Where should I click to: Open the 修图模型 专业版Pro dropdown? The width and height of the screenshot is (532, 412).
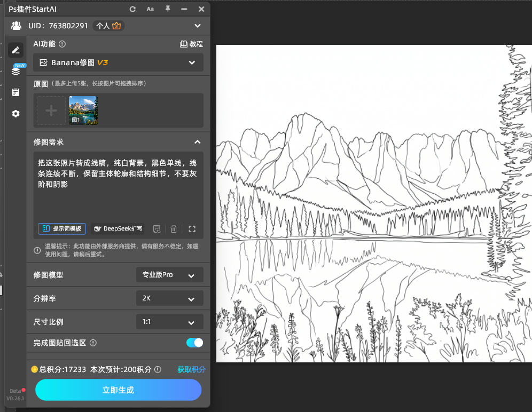pyautogui.click(x=170, y=275)
